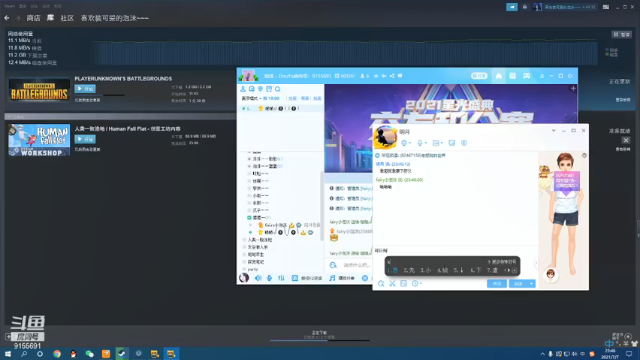
Task: Open Steam big picture mode button
Action: coord(606,7)
